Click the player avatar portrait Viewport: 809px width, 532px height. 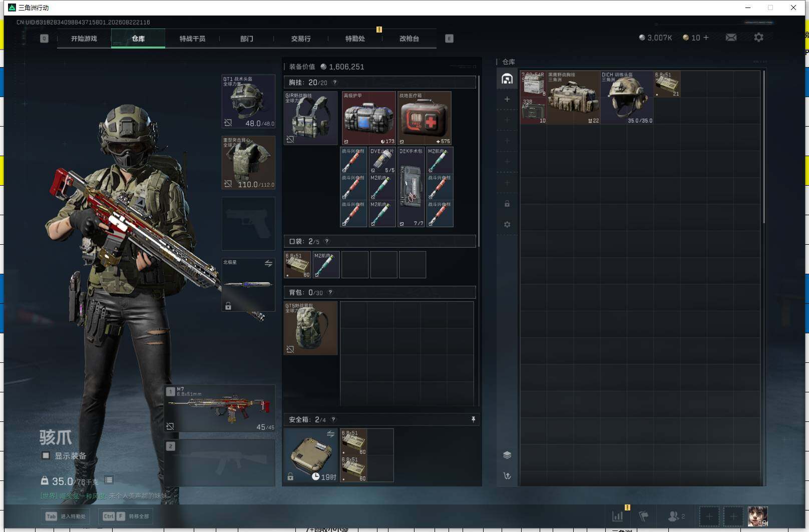click(757, 516)
